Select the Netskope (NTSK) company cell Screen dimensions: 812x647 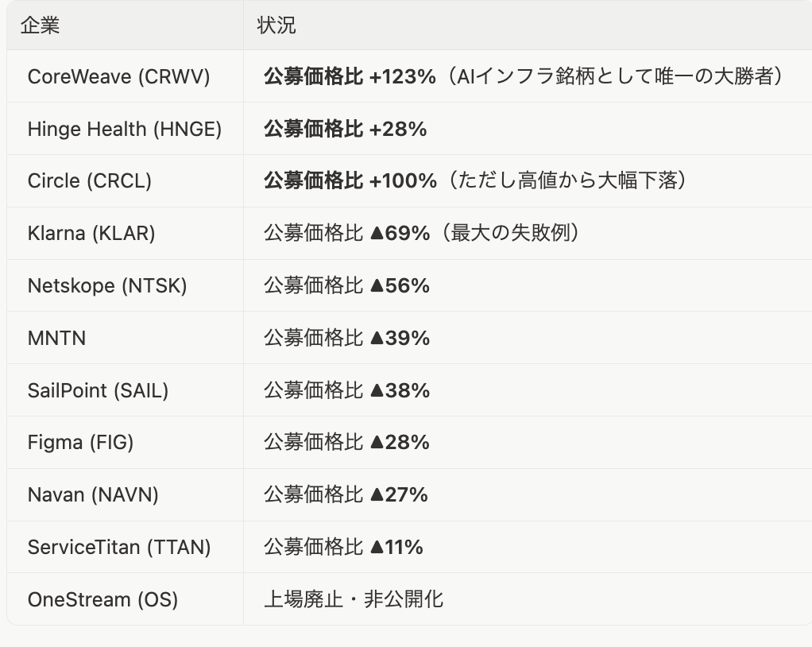[107, 286]
